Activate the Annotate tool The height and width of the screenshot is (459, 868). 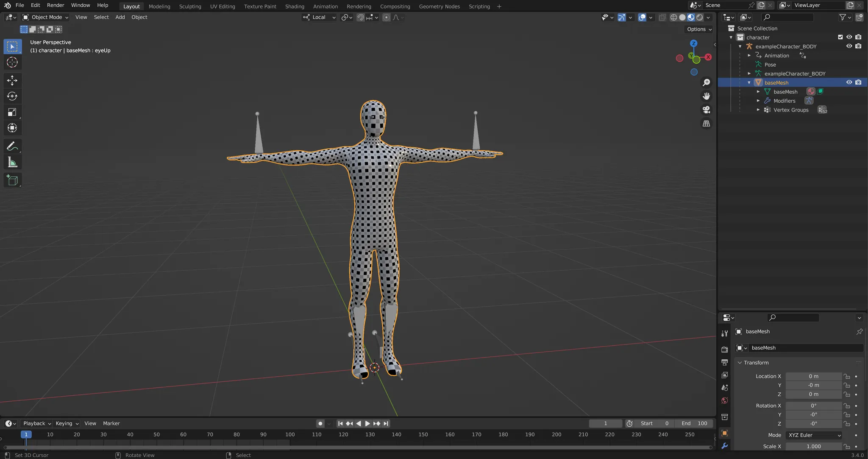pos(12,146)
